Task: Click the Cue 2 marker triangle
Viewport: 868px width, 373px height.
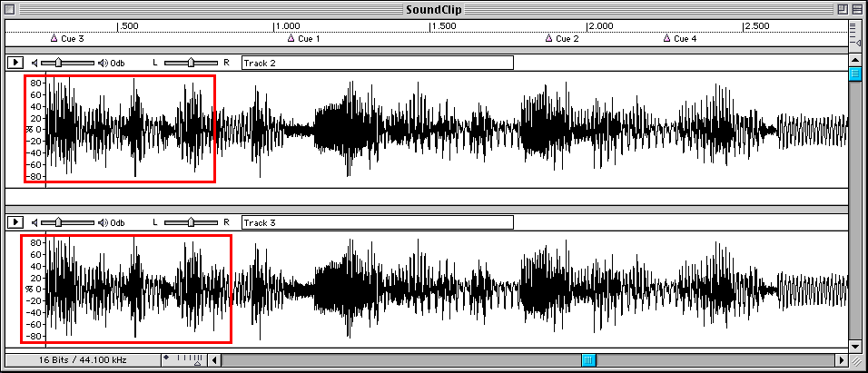Action: (x=549, y=38)
